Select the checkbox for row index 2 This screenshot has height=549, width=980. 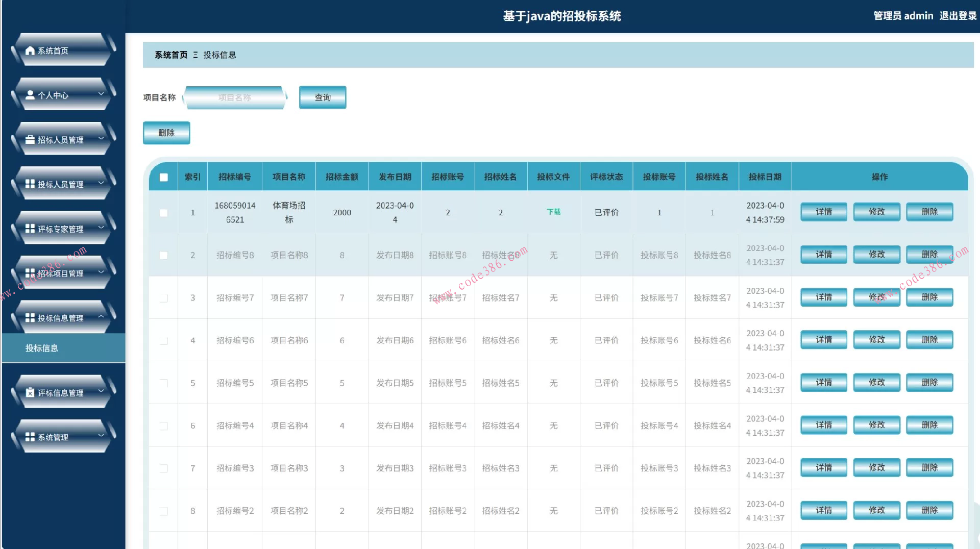pyautogui.click(x=163, y=255)
